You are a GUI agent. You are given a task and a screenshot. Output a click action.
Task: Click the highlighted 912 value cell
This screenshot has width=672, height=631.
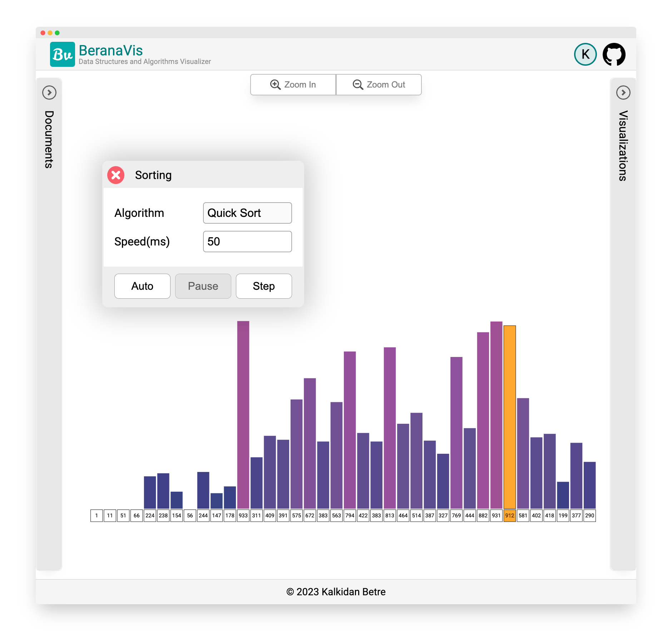pyautogui.click(x=510, y=516)
